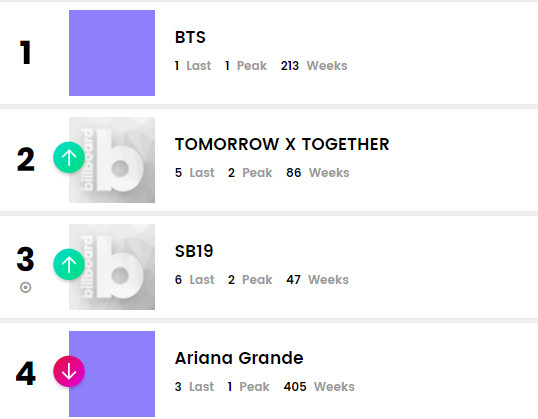Click SB19 2 Peak stat
The height and width of the screenshot is (419, 538).
pos(250,280)
